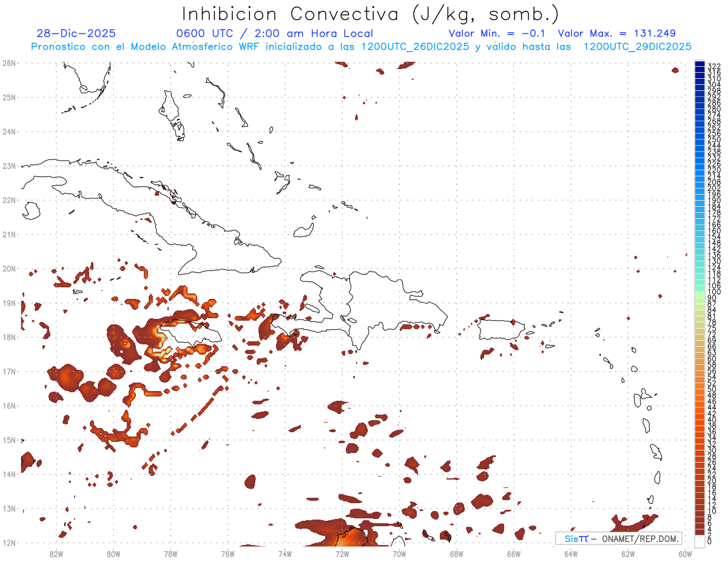Click the longitude label '74W'
Viewport: 728px width, 562px height.
point(285,554)
